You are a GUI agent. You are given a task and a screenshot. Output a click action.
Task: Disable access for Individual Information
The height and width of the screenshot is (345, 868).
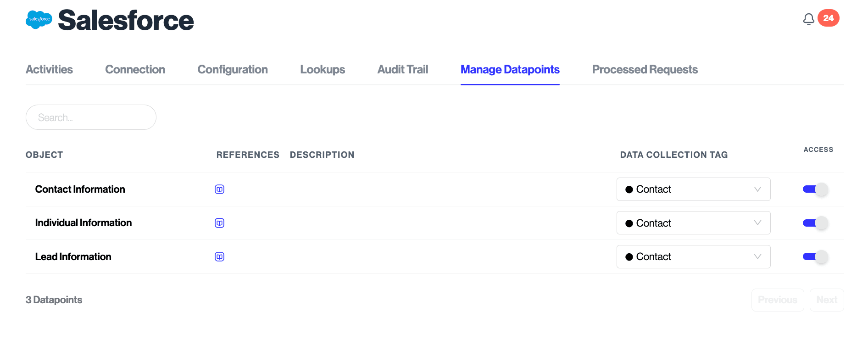[815, 223]
